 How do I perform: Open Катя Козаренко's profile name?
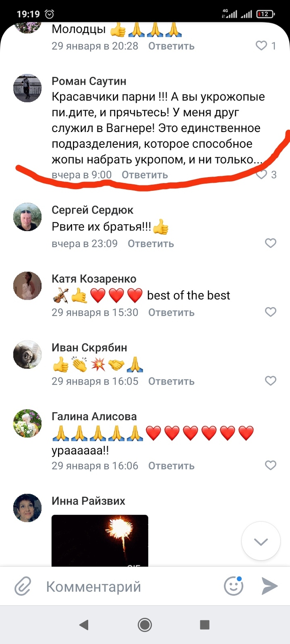point(94,279)
